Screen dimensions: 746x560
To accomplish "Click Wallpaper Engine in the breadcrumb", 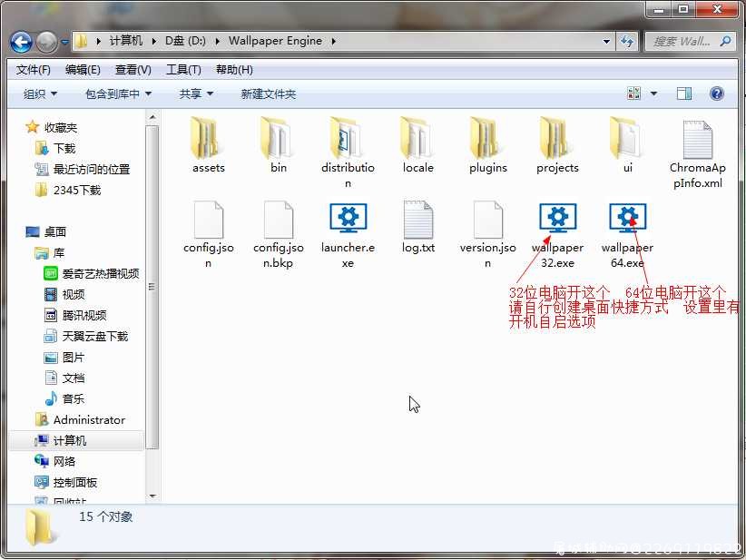I will [275, 41].
